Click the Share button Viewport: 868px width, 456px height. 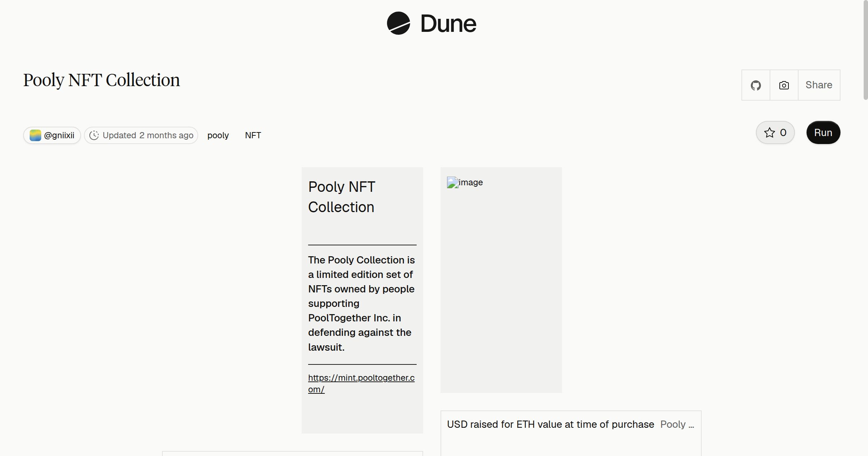[x=819, y=85]
